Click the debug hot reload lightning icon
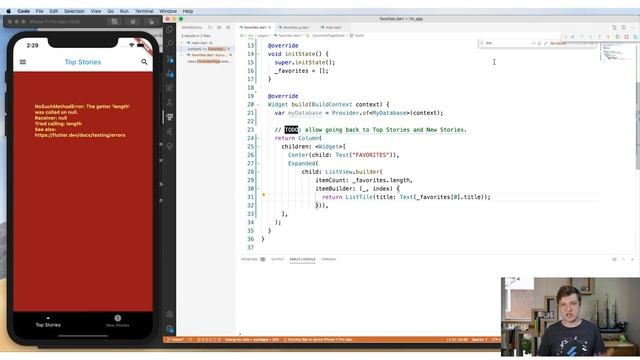 click(608, 37)
